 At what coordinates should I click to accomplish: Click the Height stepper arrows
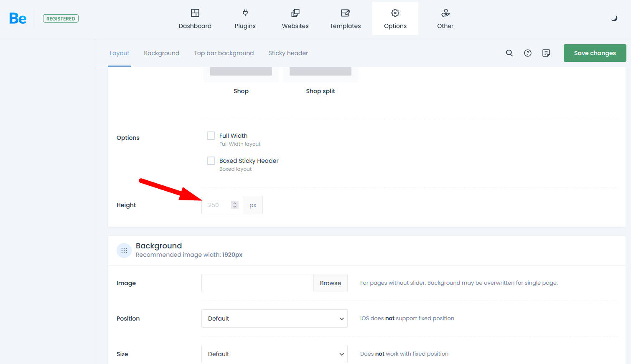(x=235, y=205)
